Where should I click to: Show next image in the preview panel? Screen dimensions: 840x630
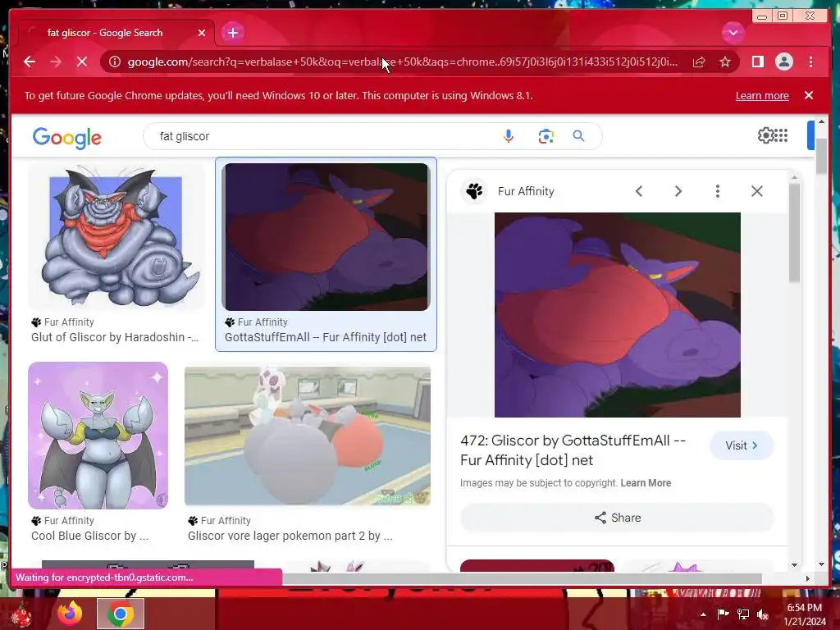coord(678,191)
